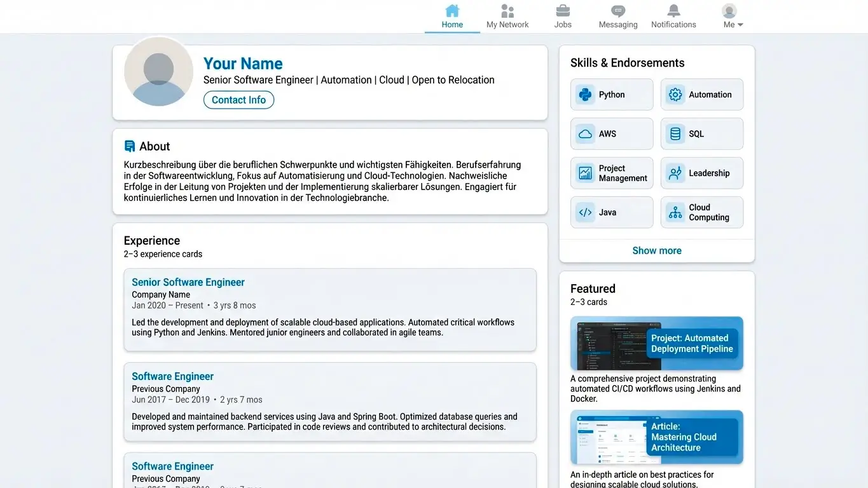Image resolution: width=868 pixels, height=488 pixels.
Task: Select the Python skill icon
Action: pos(585,94)
